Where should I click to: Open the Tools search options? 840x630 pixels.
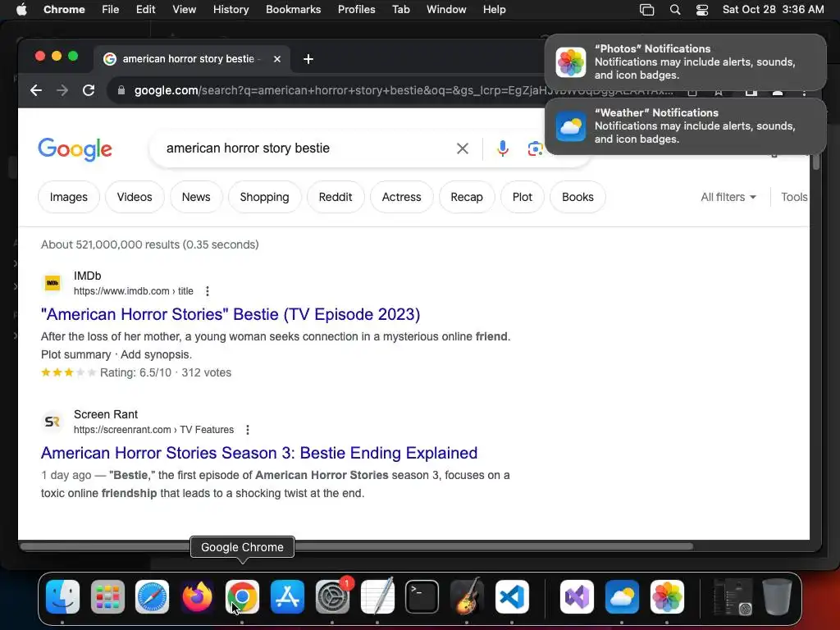(794, 197)
